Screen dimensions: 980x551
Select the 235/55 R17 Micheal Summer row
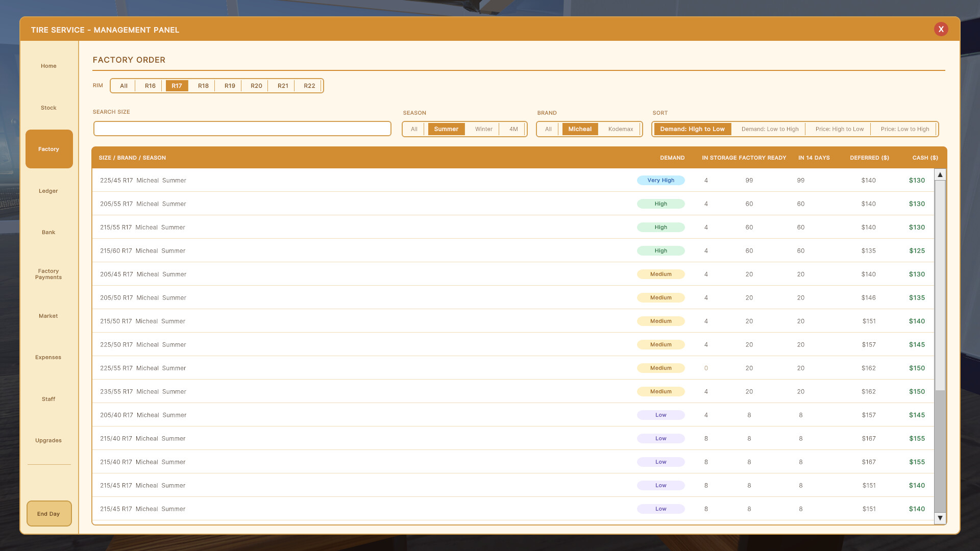(513, 391)
